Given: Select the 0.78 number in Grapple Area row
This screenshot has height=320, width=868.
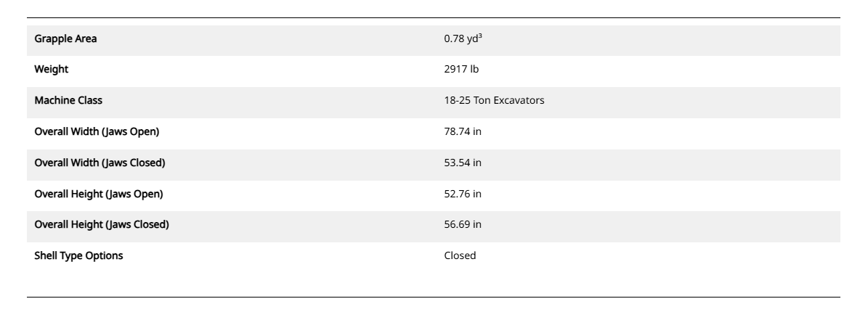Looking at the screenshot, I should pyautogui.click(x=454, y=39).
